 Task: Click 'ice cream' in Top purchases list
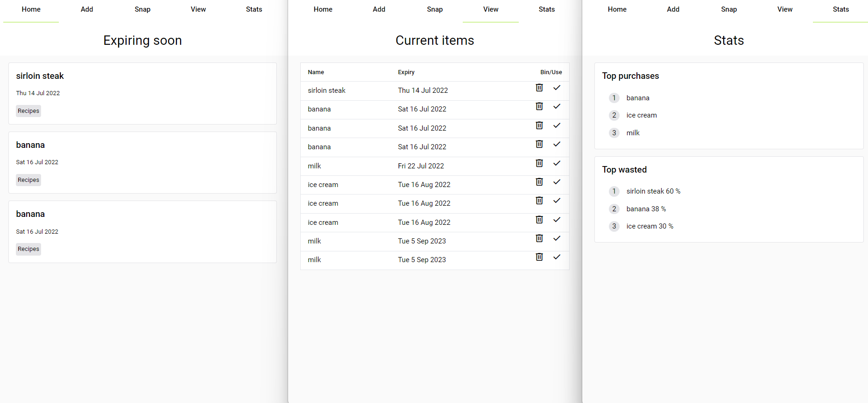(x=642, y=115)
